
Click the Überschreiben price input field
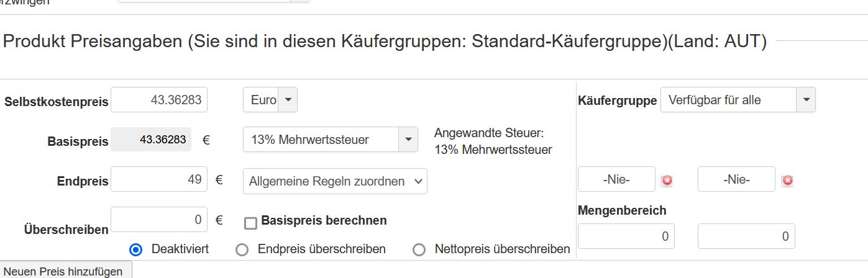point(159,220)
